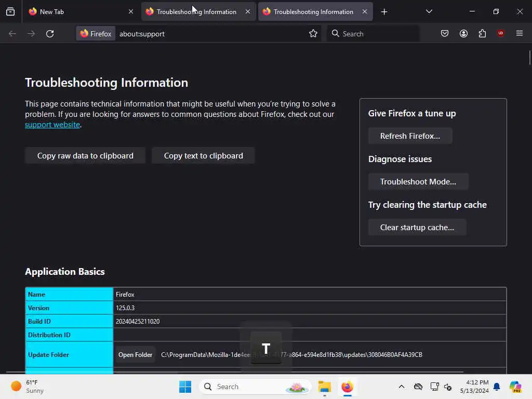Image resolution: width=532 pixels, height=399 pixels.
Task: Click the Clear startup cache button
Action: click(x=417, y=228)
